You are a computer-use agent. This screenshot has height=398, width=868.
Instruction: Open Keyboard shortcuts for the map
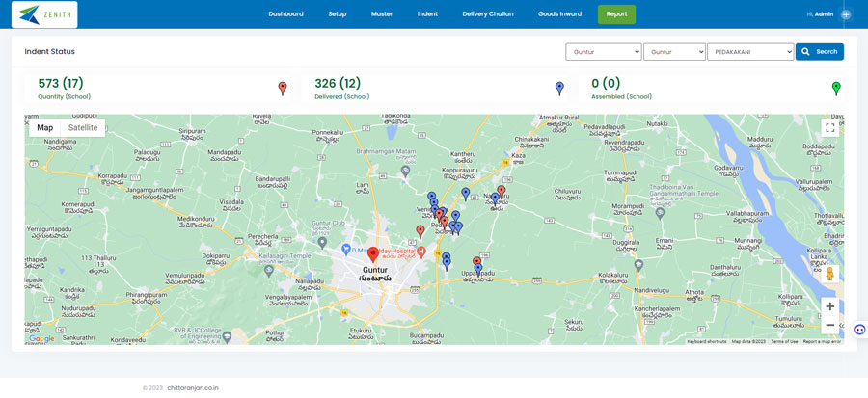[706, 341]
